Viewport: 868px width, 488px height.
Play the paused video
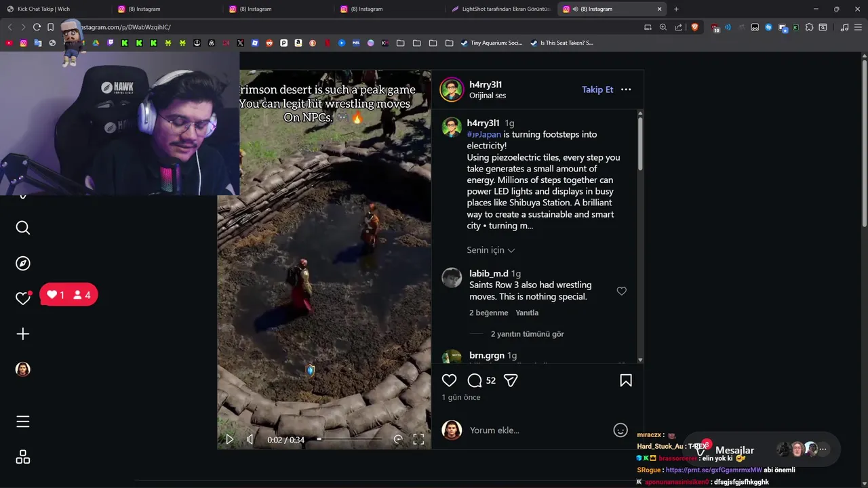pyautogui.click(x=229, y=439)
